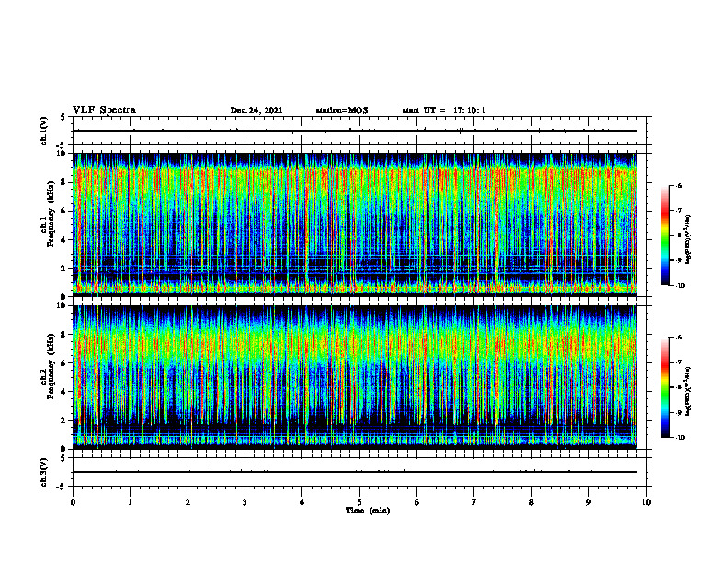Viewport: 728px width, 563px height.
Task: Click the ch.2 "Frequency (kHz)" axis label
Action: pos(51,366)
